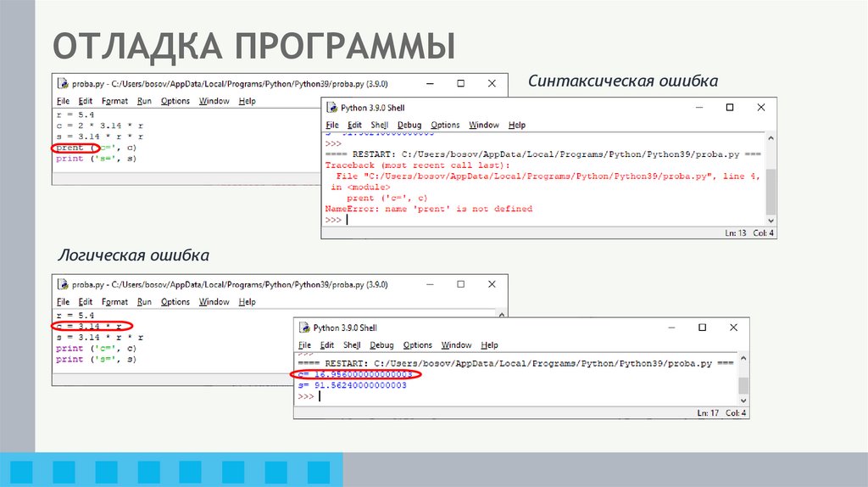
Task: Open Window menu in upper Python Shell
Action: (x=484, y=126)
